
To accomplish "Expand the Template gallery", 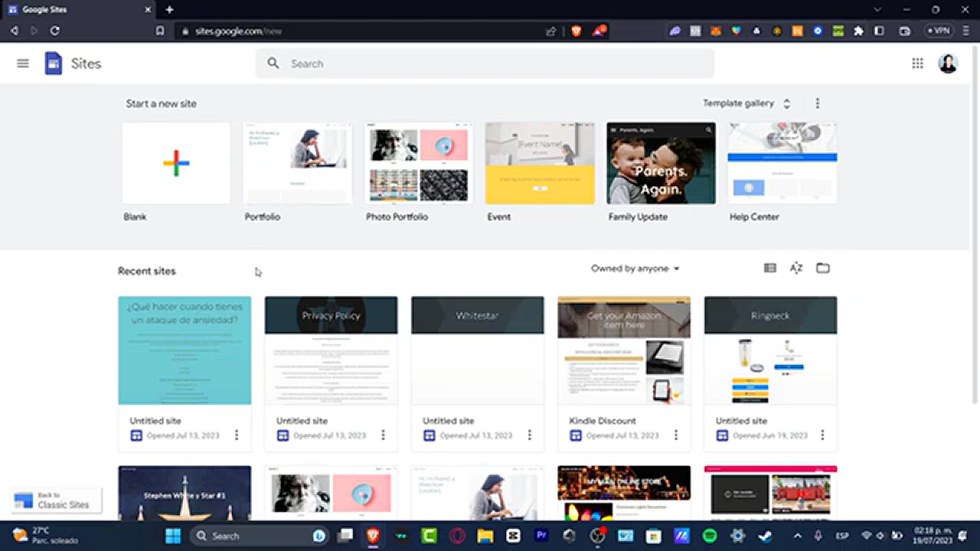I will tap(747, 104).
